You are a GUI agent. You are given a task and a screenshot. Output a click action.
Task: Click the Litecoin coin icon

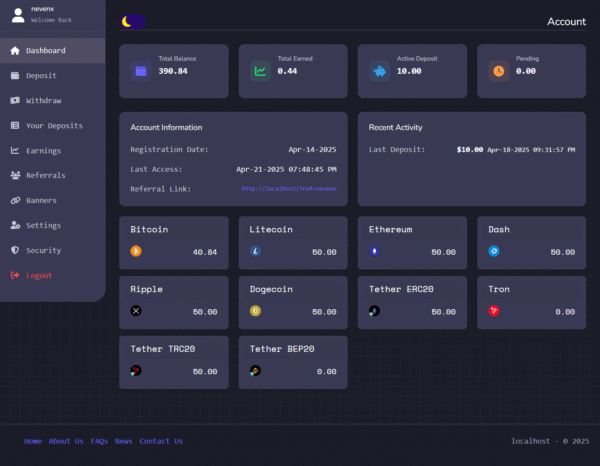tap(255, 251)
